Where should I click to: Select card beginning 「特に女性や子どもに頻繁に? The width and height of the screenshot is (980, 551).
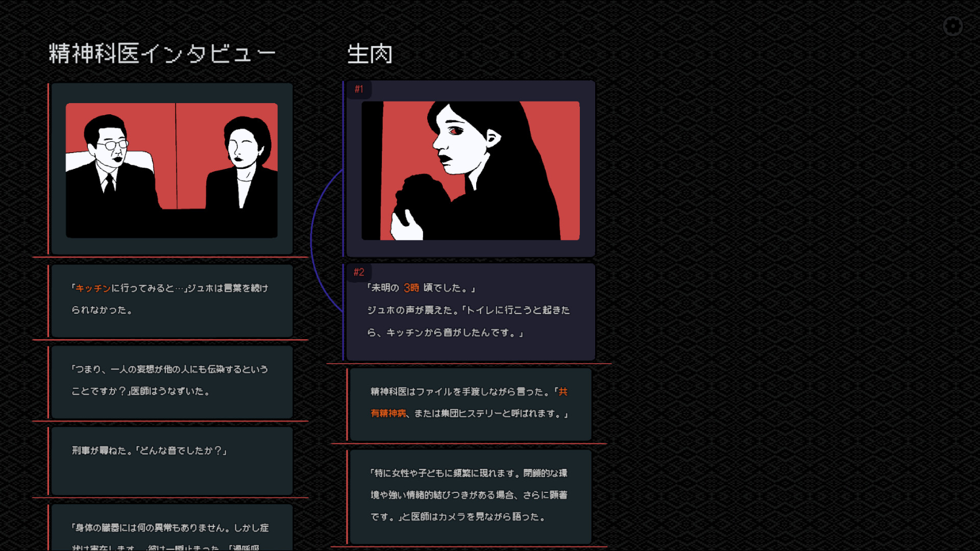[x=471, y=496]
